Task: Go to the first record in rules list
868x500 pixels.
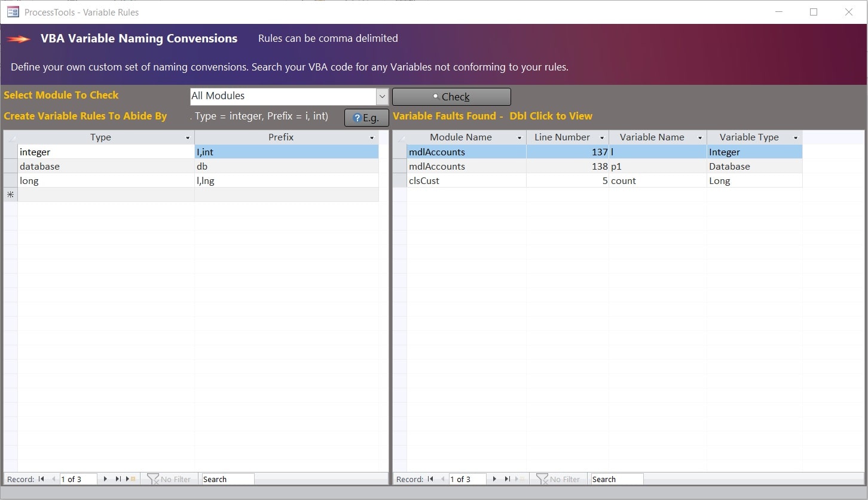Action: (x=41, y=478)
